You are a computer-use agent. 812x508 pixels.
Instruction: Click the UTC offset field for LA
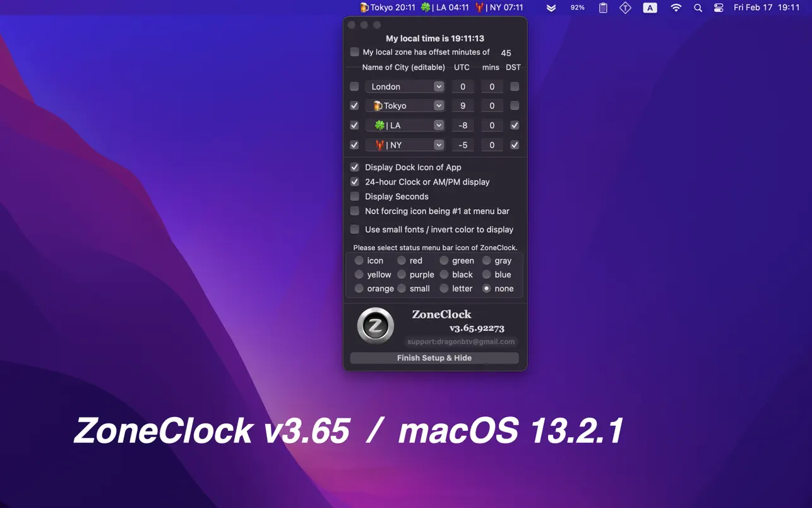point(463,125)
